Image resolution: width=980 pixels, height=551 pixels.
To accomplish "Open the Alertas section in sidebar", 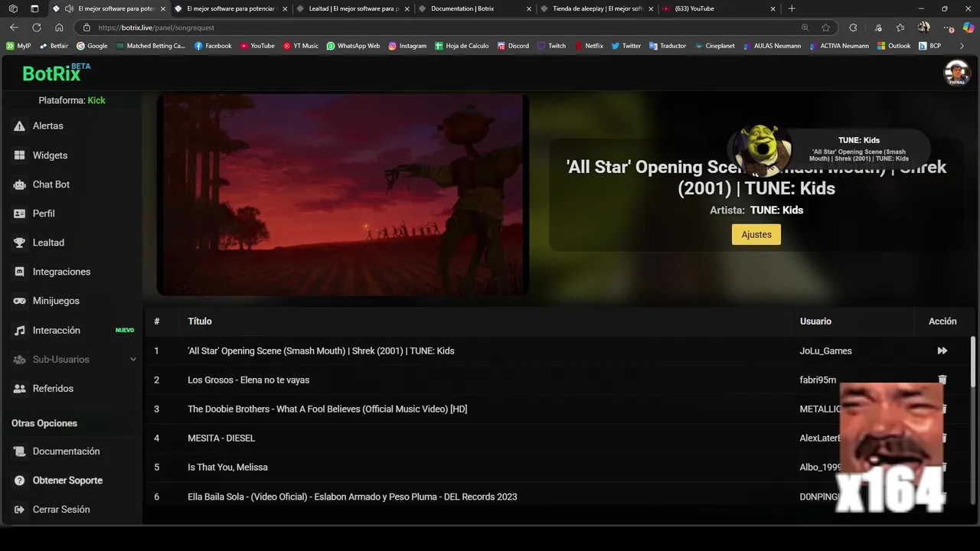I will (47, 126).
